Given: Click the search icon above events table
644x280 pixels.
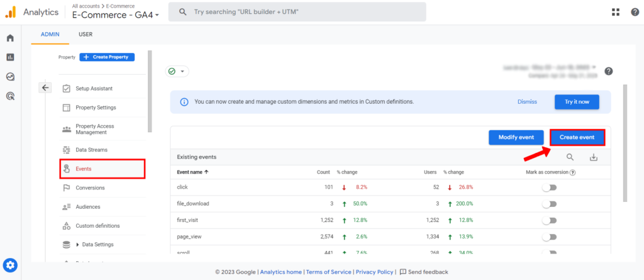Looking at the screenshot, I should click(570, 157).
